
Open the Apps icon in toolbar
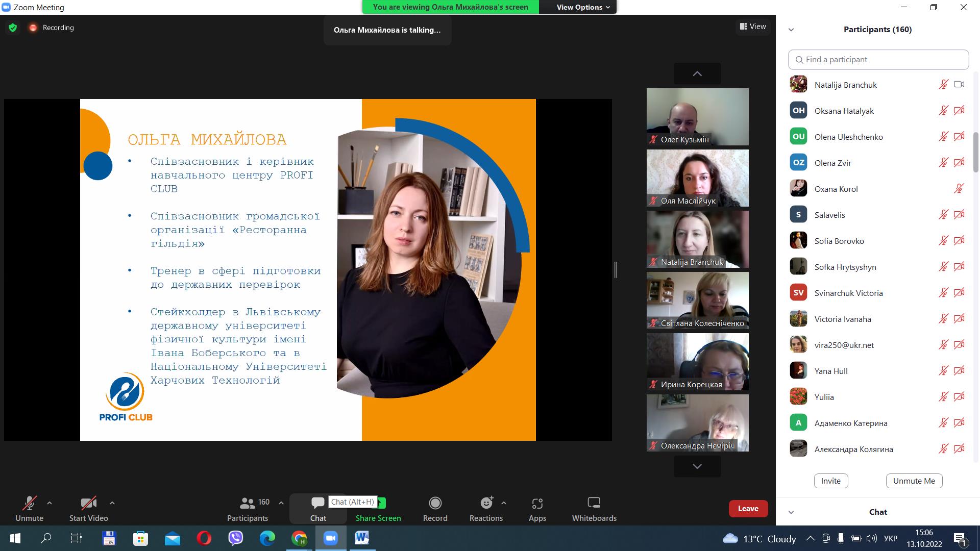537,504
